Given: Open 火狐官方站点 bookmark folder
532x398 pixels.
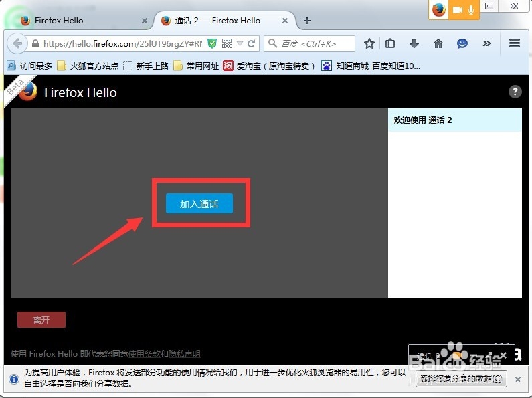Looking at the screenshot, I should coord(88,66).
